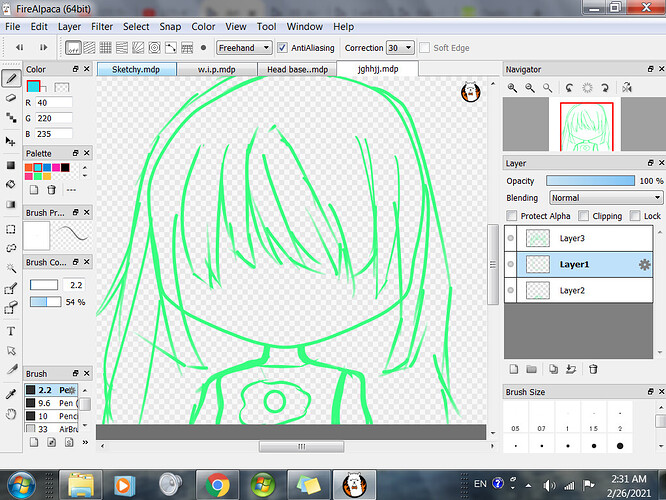Select the Brush tool in left toolbar
The image size is (666, 500).
click(11, 78)
